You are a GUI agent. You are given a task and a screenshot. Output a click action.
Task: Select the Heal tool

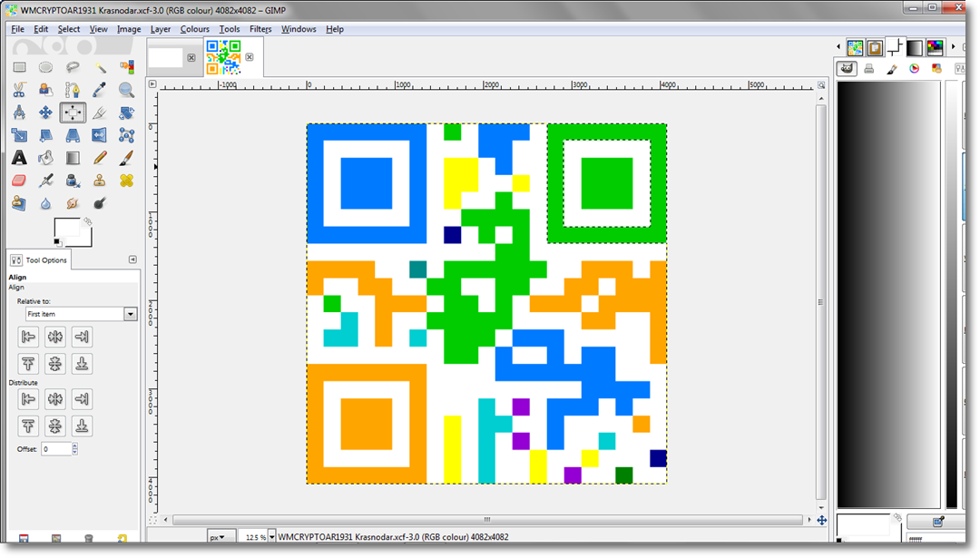tap(126, 181)
